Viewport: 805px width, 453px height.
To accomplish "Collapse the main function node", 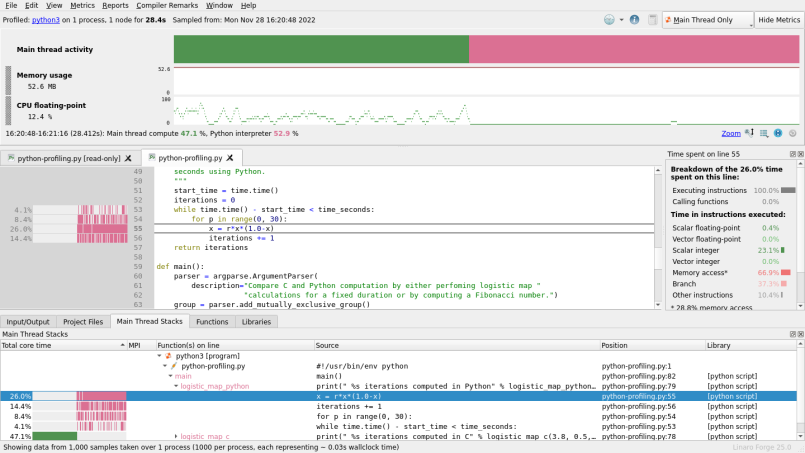I will pyautogui.click(x=170, y=376).
